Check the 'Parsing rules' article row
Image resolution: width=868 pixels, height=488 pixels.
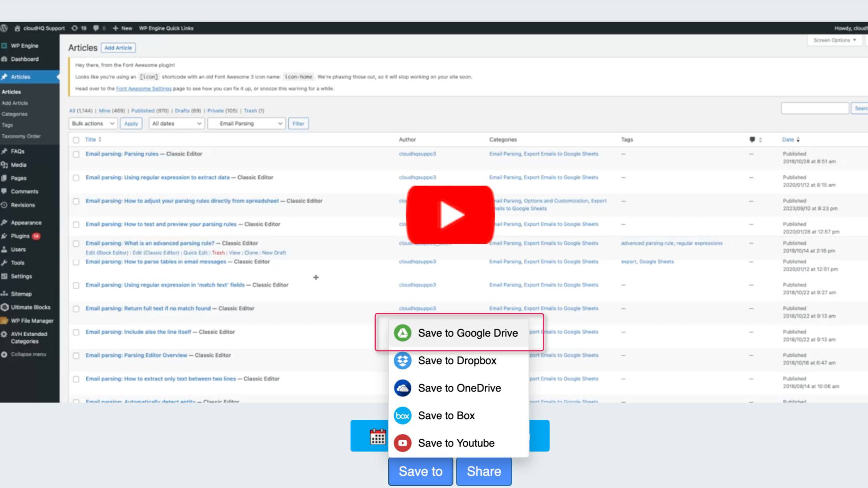[76, 154]
